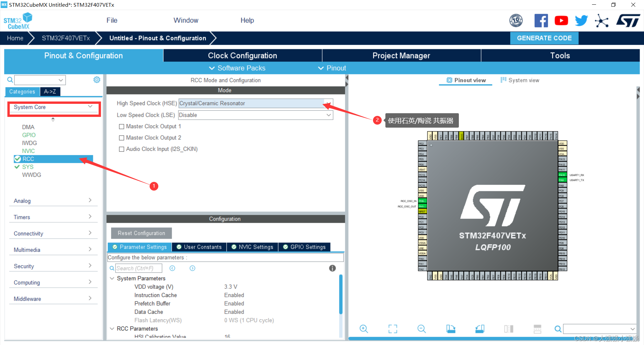Collapse the RCC Parameters group
The image size is (644, 345).
tap(112, 329)
